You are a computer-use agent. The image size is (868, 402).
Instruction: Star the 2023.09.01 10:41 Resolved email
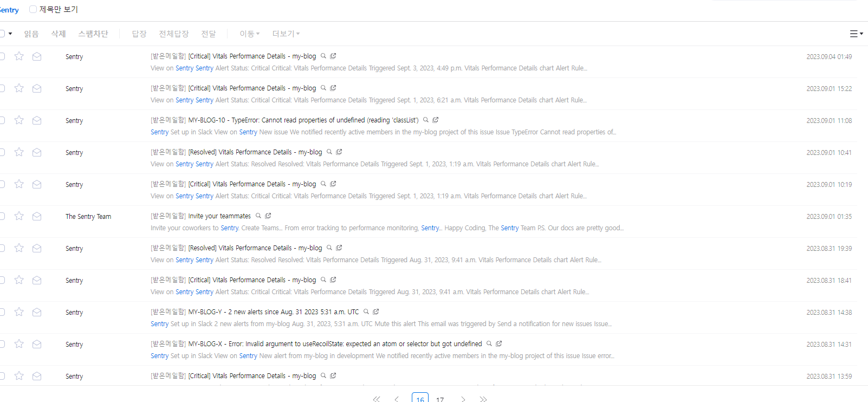click(x=19, y=152)
